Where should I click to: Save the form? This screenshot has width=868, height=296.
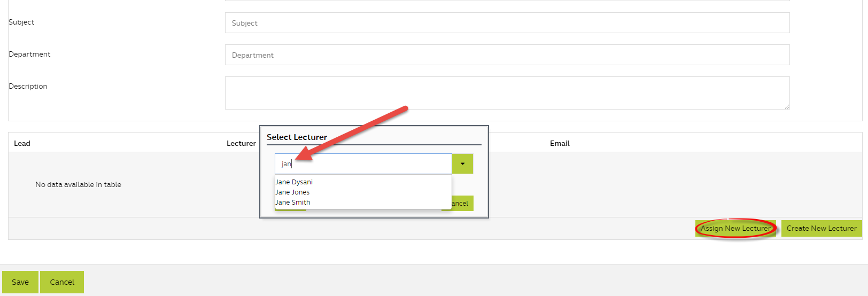point(20,282)
